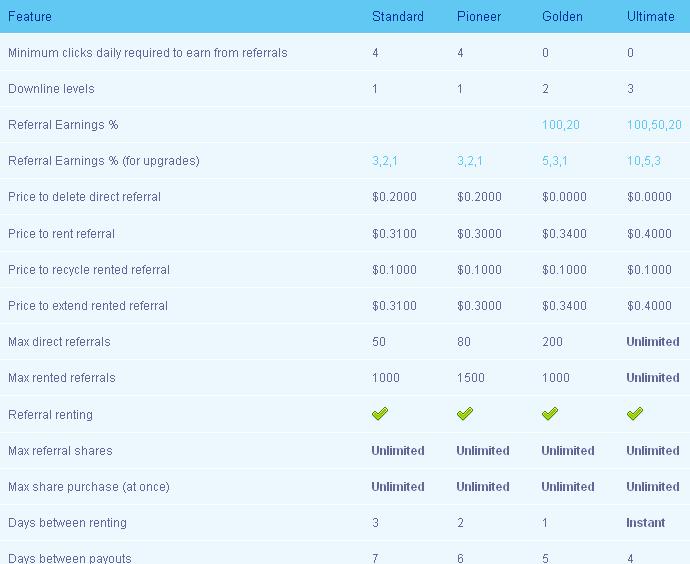Open the Ultimate 100,50,20 referral earnings link

[x=654, y=125]
